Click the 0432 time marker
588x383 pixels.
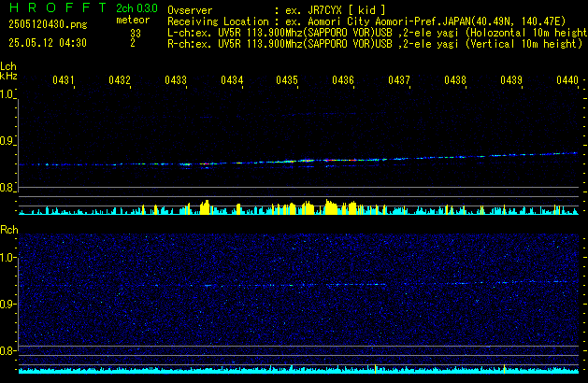[120, 80]
